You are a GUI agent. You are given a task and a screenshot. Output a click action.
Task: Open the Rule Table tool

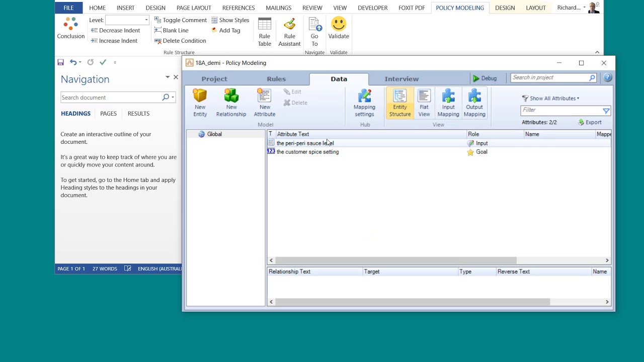(264, 32)
